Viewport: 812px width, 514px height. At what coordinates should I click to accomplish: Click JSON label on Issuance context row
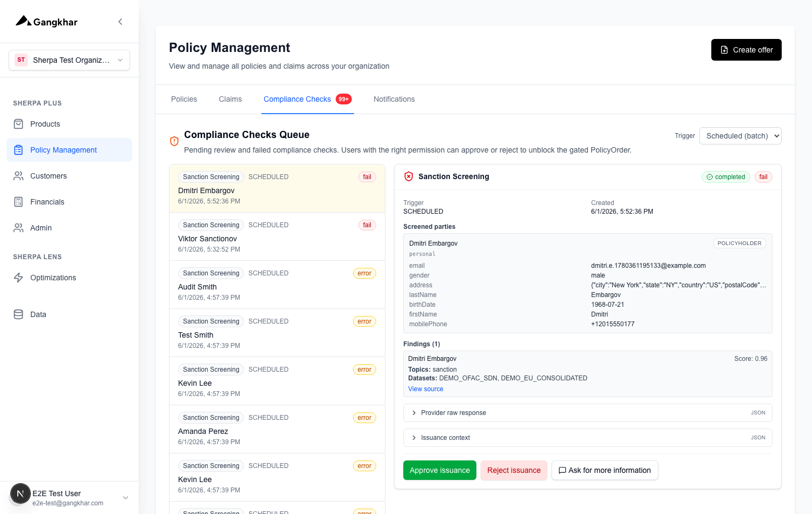coord(758,438)
